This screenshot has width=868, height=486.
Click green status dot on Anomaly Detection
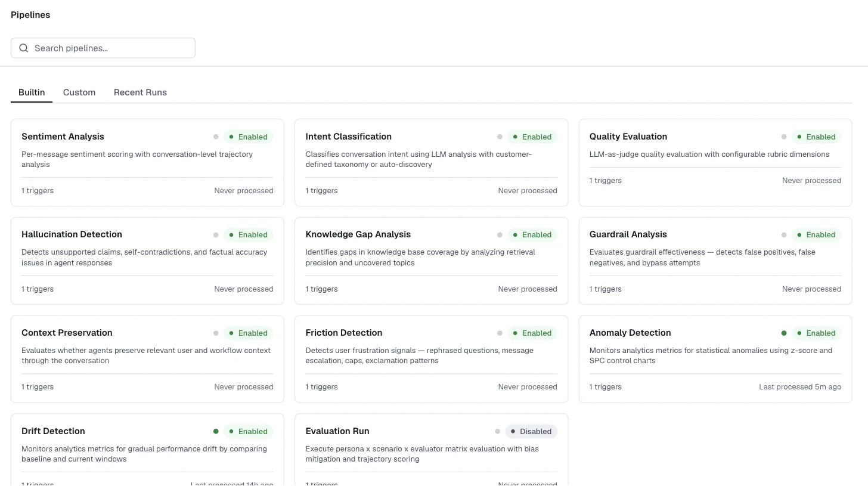[x=784, y=333]
